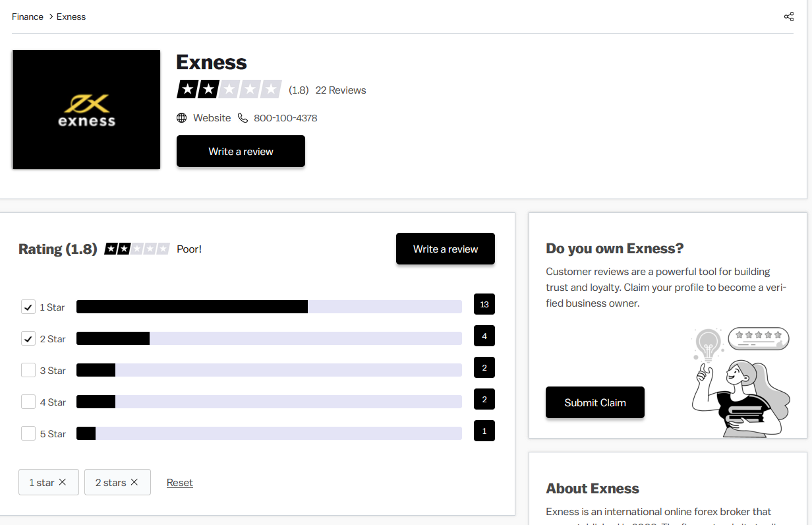Remove the 1 star filter chip
This screenshot has height=525, width=812.
coord(63,482)
